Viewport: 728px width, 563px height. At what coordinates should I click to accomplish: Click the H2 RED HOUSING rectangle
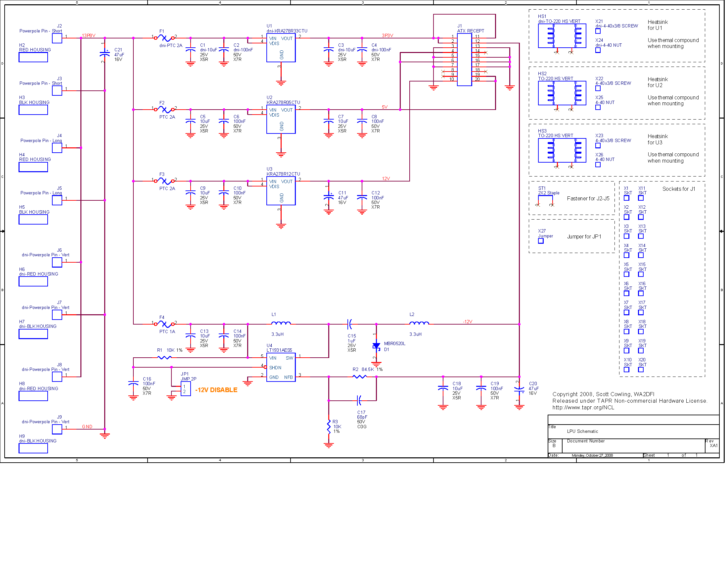click(x=33, y=57)
